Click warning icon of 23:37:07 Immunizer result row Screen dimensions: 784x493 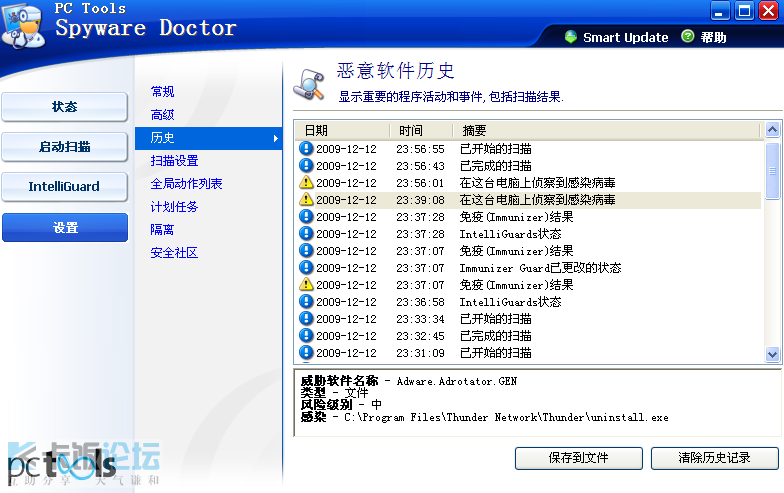[x=306, y=284]
